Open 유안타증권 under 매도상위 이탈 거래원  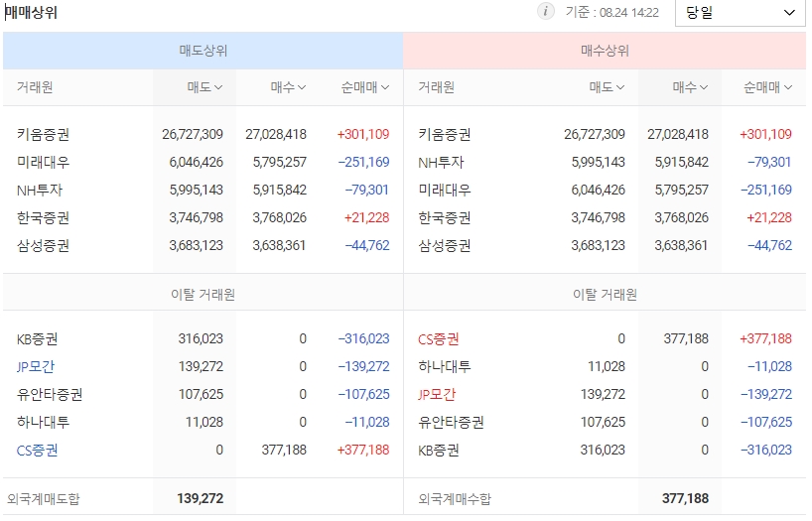click(50, 395)
